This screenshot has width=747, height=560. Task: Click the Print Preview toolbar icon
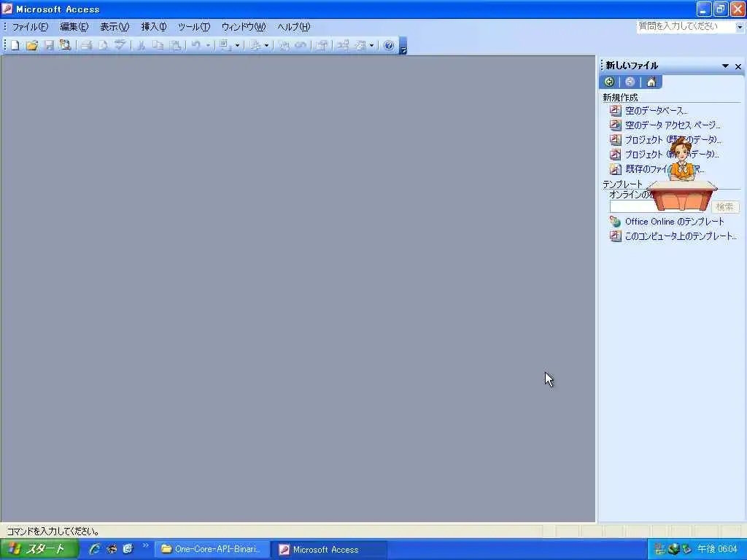(103, 45)
